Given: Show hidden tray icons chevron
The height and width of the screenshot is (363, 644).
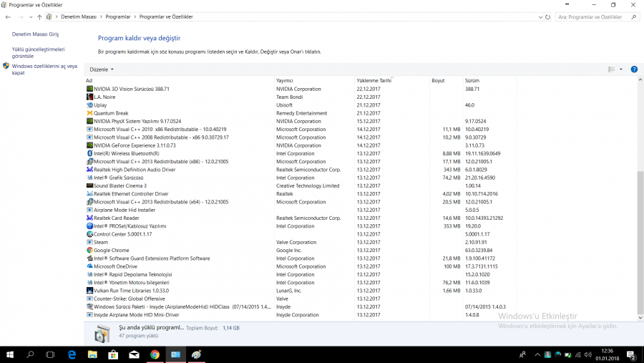Looking at the screenshot, I should click(537, 355).
